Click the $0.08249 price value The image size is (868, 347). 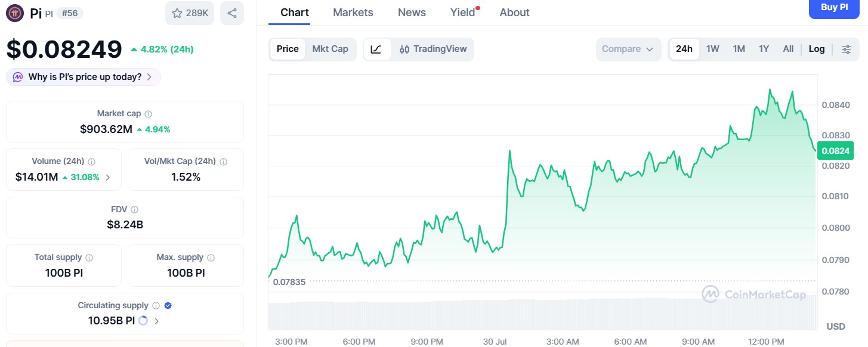(x=64, y=49)
